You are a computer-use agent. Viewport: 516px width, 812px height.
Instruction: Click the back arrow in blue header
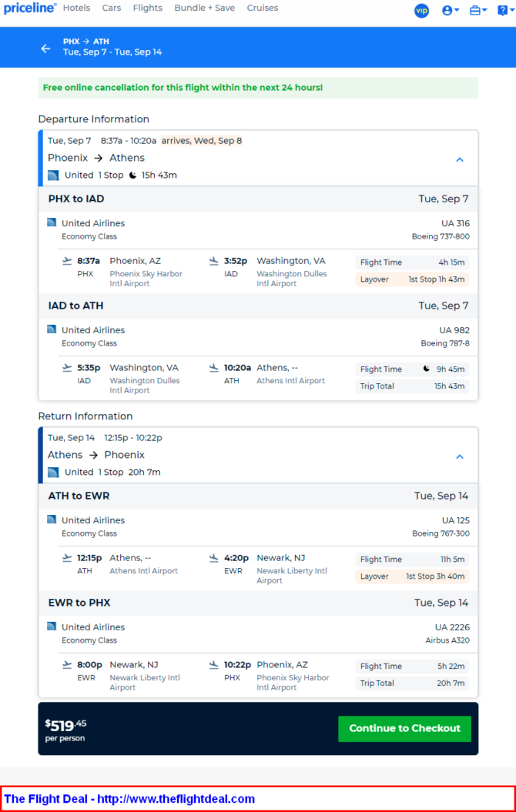46,48
